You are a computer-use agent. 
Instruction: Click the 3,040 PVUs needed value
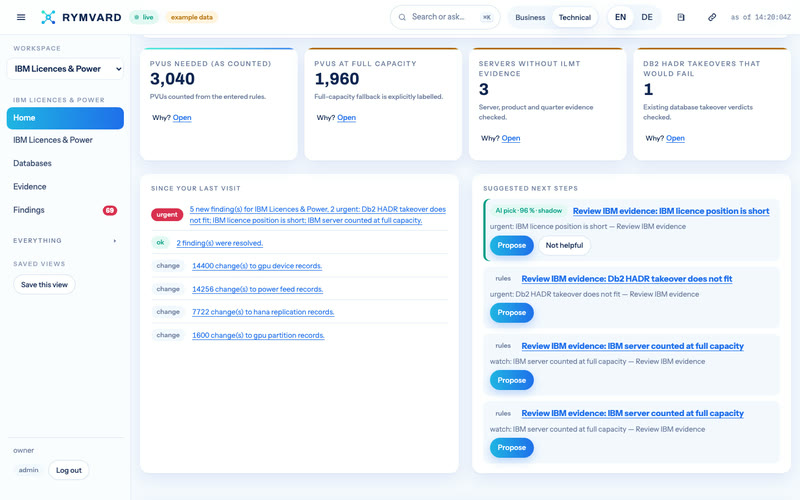coord(172,79)
